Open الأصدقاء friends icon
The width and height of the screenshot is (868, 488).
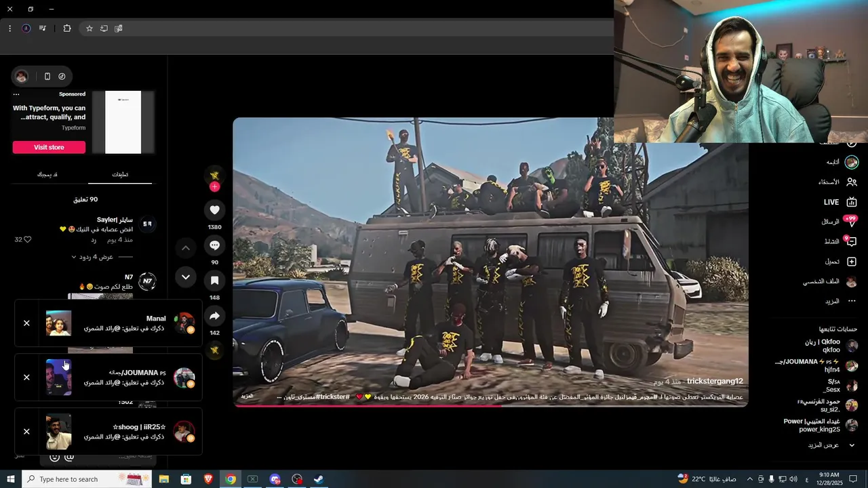852,182
